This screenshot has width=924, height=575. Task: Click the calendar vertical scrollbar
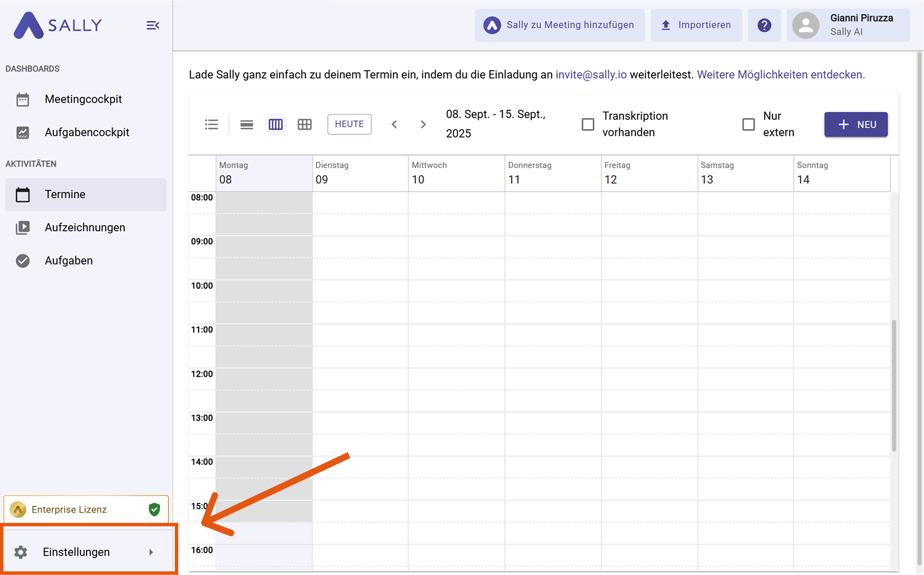coord(894,386)
